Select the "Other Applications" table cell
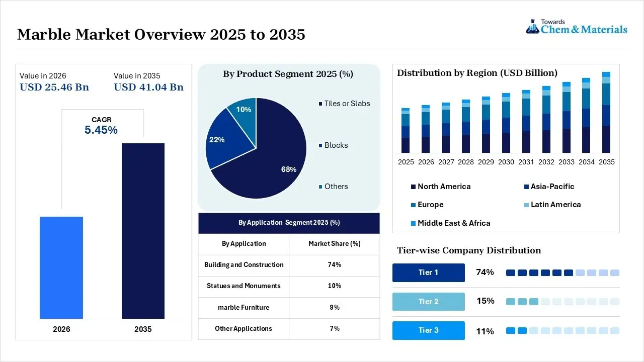Image resolution: width=644 pixels, height=362 pixels. point(244,329)
